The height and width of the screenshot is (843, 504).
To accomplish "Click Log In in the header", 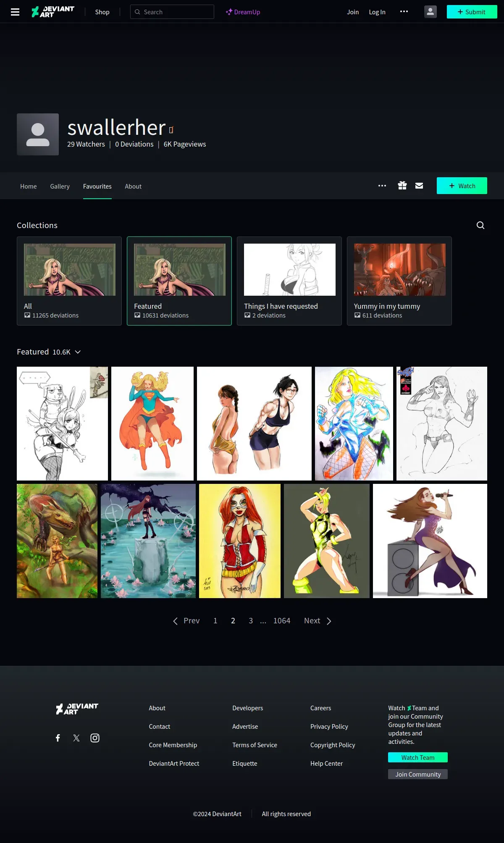I will (x=377, y=12).
